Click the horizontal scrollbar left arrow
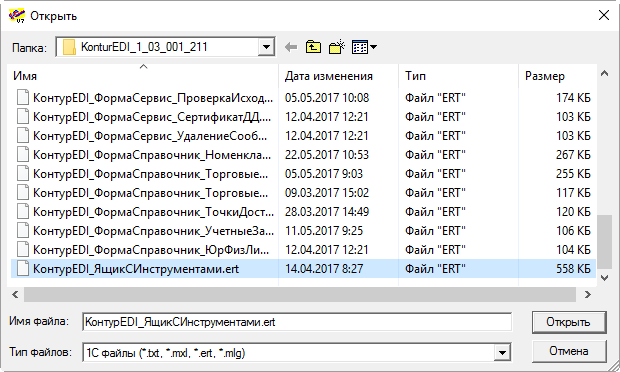Viewport: 620px width, 372px height. (15, 295)
